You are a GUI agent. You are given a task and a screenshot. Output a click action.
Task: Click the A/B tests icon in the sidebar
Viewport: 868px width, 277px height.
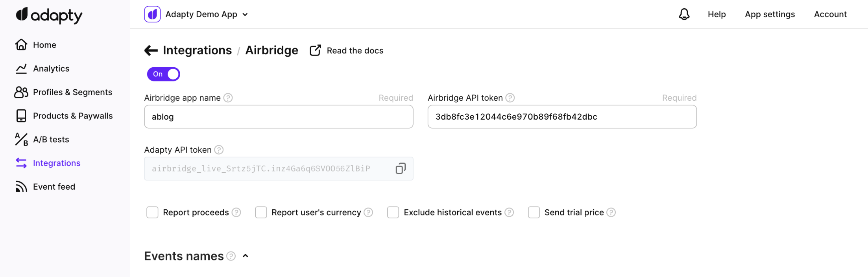point(21,139)
